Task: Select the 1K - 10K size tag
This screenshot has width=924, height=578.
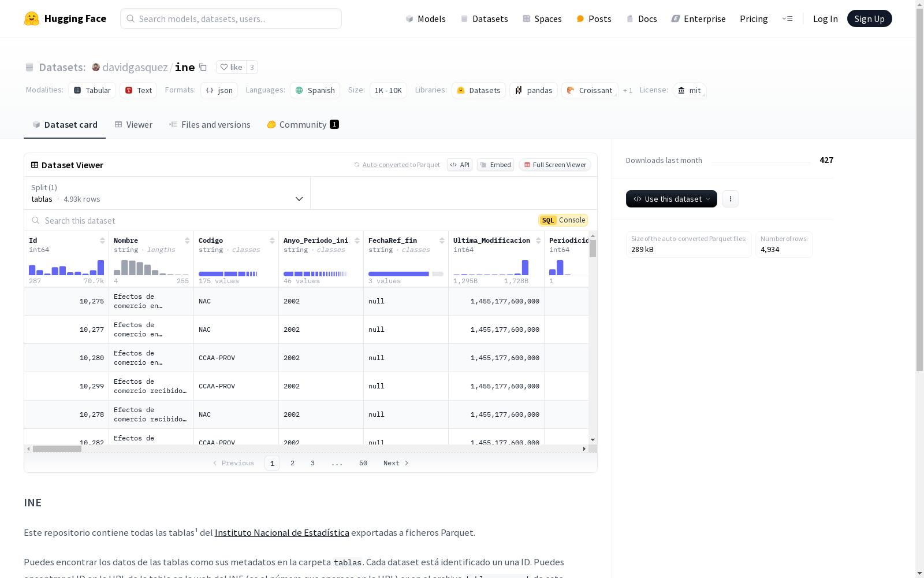Action: 388,90
